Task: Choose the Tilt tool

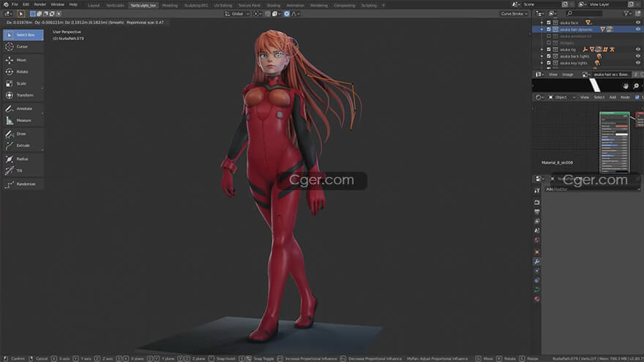Action: (23, 170)
